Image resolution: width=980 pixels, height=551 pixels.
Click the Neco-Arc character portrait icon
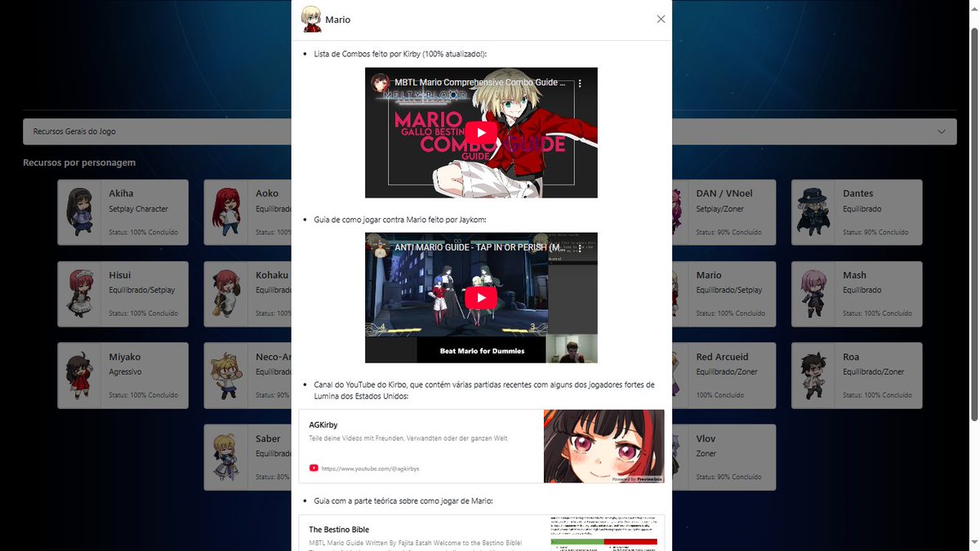point(225,375)
